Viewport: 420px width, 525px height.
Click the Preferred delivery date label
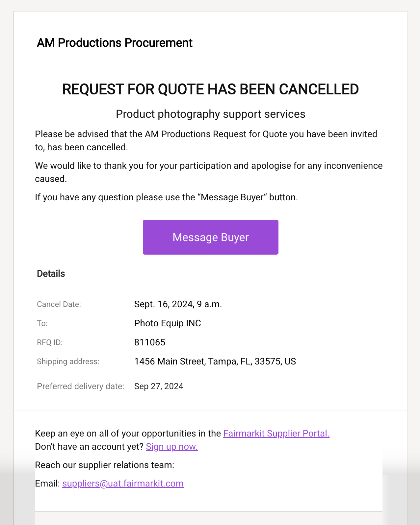pyautogui.click(x=81, y=386)
